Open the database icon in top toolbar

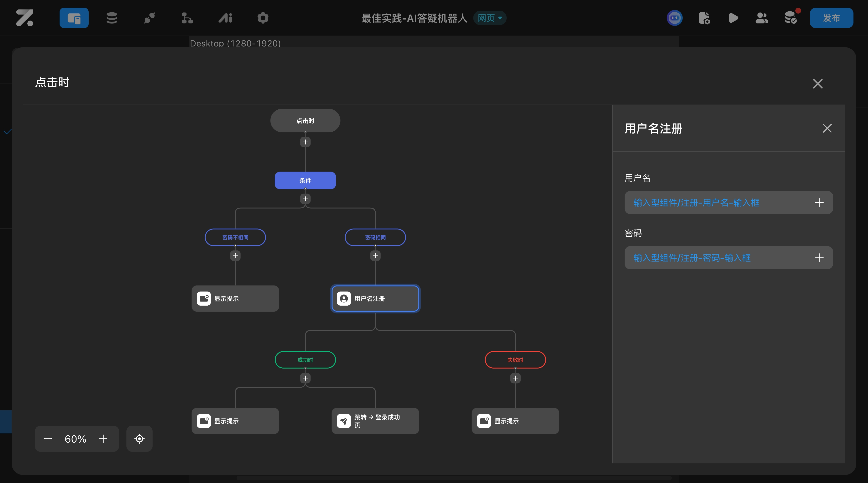point(112,18)
